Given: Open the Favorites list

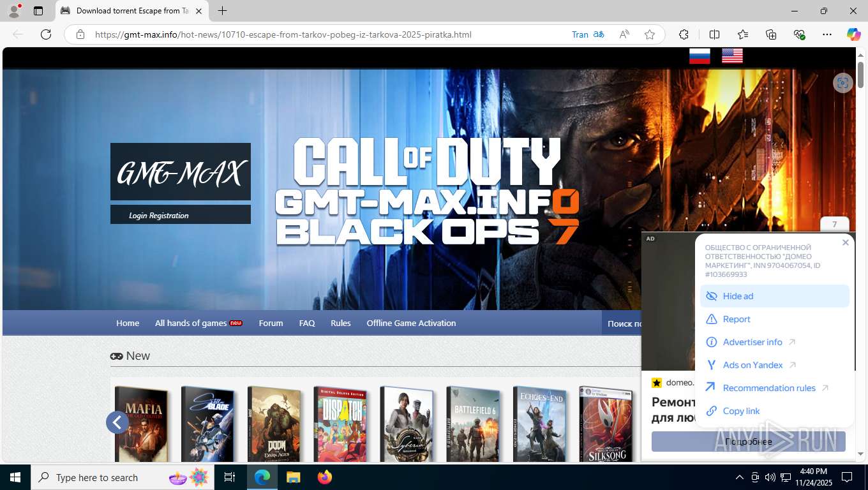Looking at the screenshot, I should coord(743,34).
